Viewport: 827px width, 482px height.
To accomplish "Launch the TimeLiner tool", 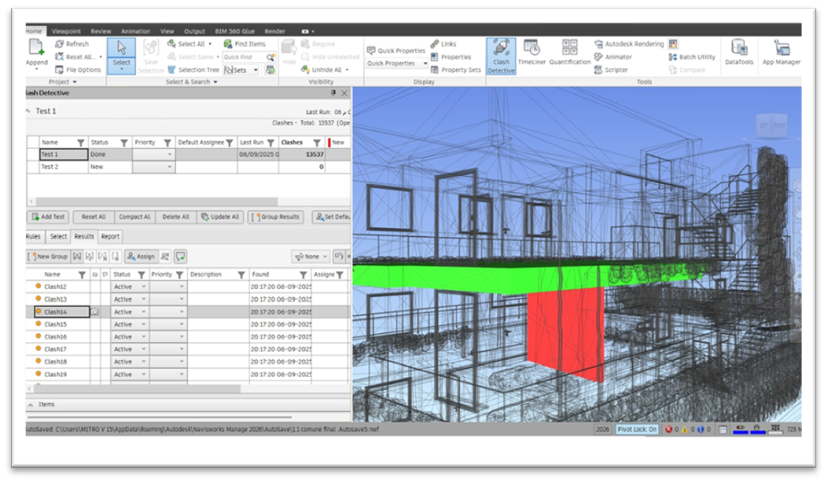I will [x=532, y=54].
